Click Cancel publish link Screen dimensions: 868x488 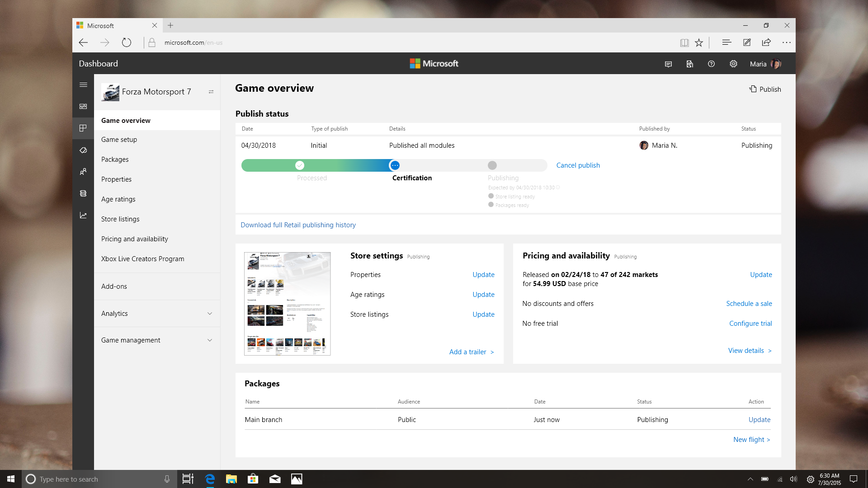point(578,165)
